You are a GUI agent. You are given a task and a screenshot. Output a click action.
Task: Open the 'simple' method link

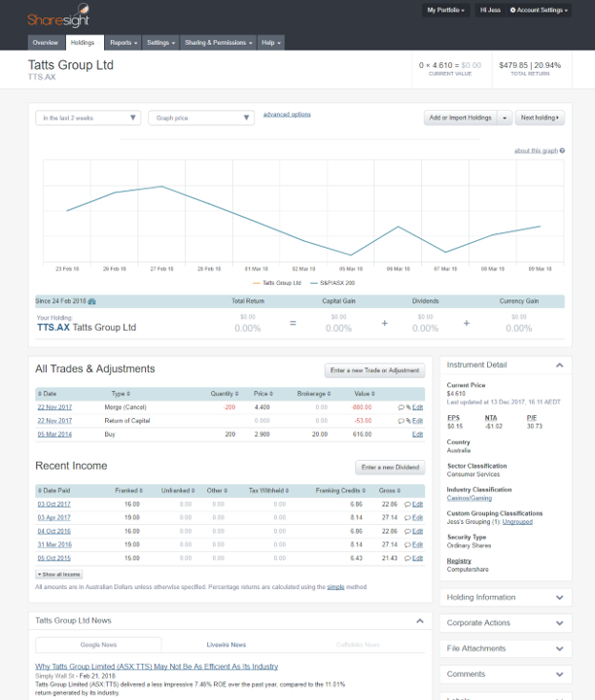[x=335, y=587]
